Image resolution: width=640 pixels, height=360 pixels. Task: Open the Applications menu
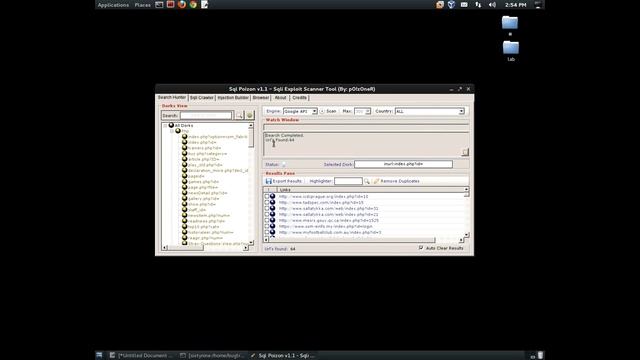click(x=113, y=5)
